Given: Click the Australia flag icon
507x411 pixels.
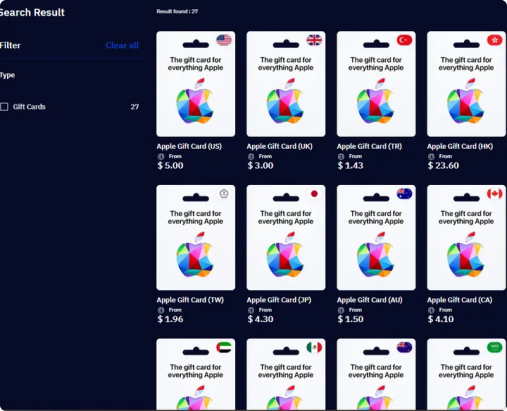Looking at the screenshot, I should click(404, 194).
